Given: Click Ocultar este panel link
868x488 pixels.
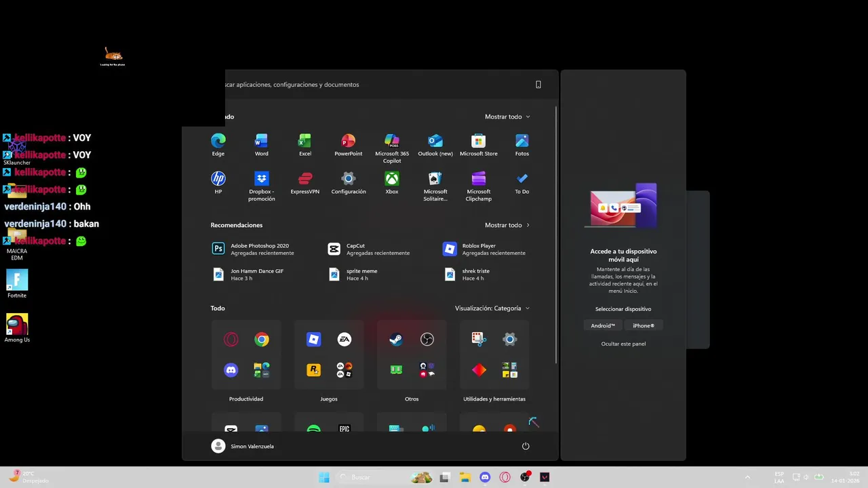Looking at the screenshot, I should (623, 344).
